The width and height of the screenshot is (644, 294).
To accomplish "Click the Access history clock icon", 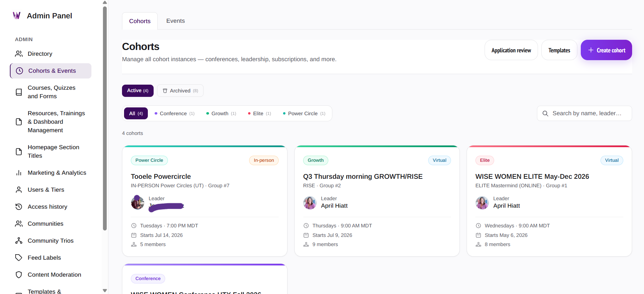I will [19, 207].
